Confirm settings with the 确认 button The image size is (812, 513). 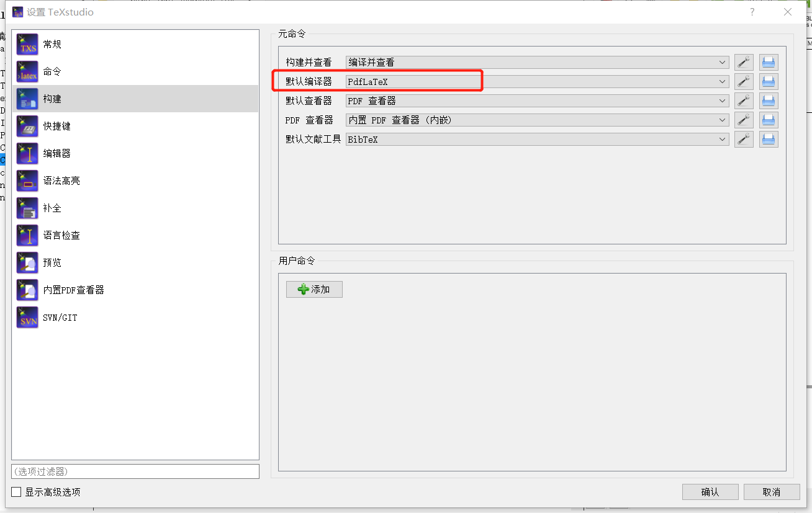[710, 491]
